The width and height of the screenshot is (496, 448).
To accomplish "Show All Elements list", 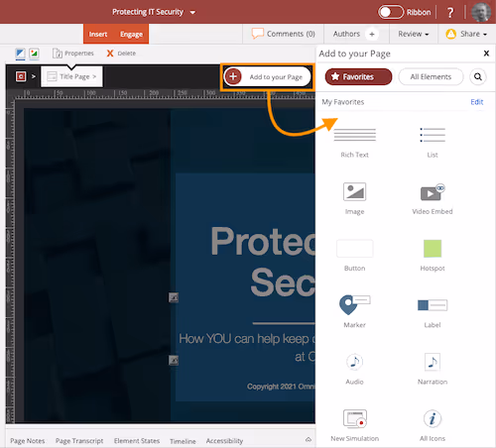I will pyautogui.click(x=431, y=76).
